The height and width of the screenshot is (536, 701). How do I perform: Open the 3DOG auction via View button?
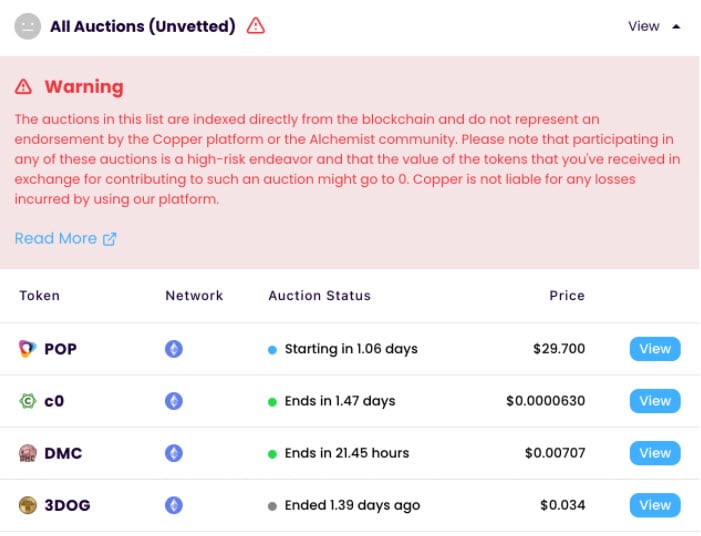coord(655,505)
